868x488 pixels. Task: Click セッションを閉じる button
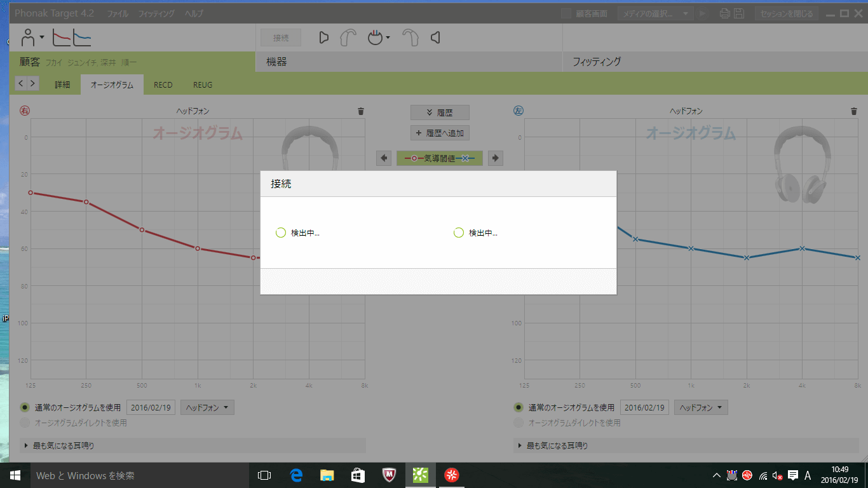[787, 13]
